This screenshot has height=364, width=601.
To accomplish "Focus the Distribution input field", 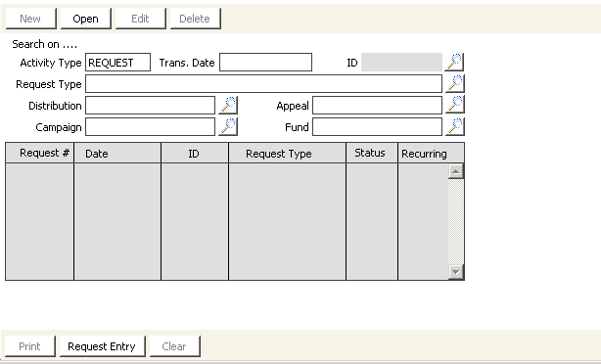I will click(x=151, y=105).
